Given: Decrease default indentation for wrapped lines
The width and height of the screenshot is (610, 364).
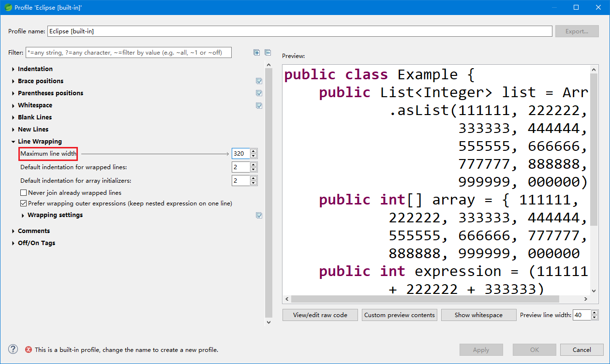Looking at the screenshot, I should click(253, 170).
